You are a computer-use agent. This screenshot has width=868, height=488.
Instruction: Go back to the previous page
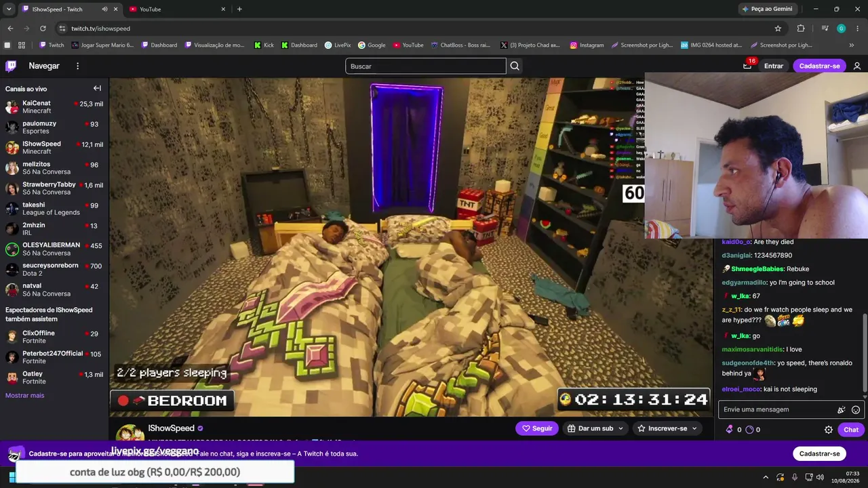10,28
